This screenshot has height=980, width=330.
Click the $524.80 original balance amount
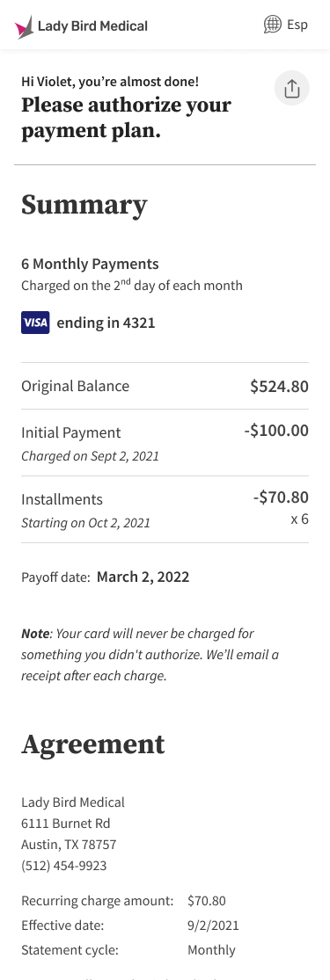click(279, 386)
